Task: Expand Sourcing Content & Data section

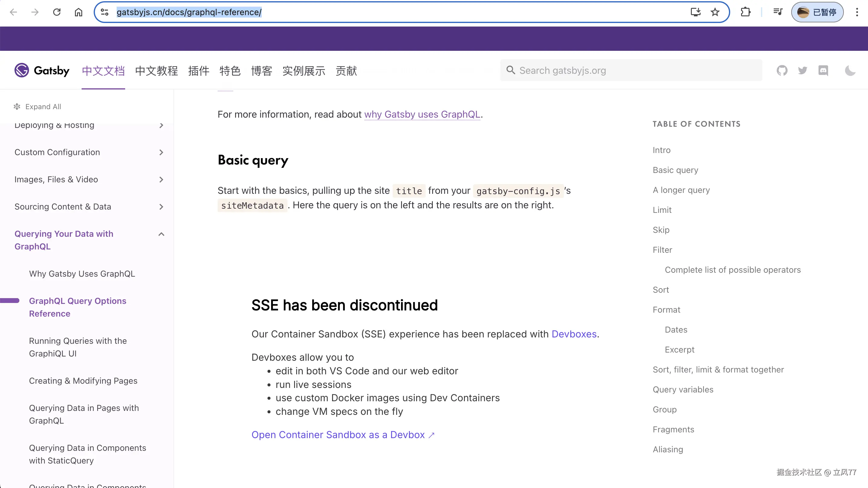Action: (161, 207)
